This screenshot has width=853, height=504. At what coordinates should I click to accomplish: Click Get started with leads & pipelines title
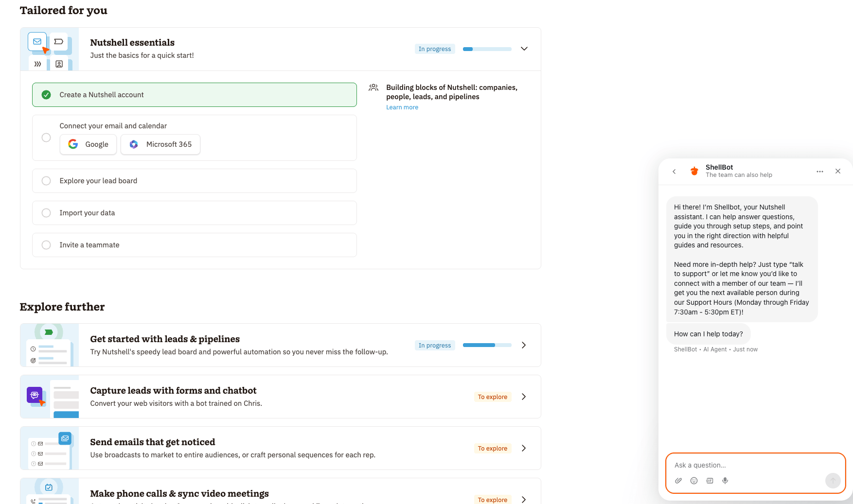coord(165,339)
